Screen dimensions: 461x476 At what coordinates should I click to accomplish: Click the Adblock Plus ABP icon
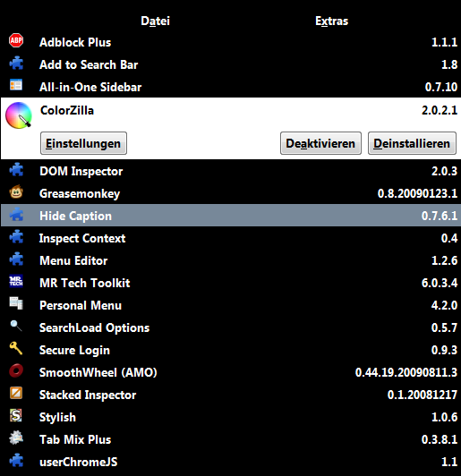point(16,40)
